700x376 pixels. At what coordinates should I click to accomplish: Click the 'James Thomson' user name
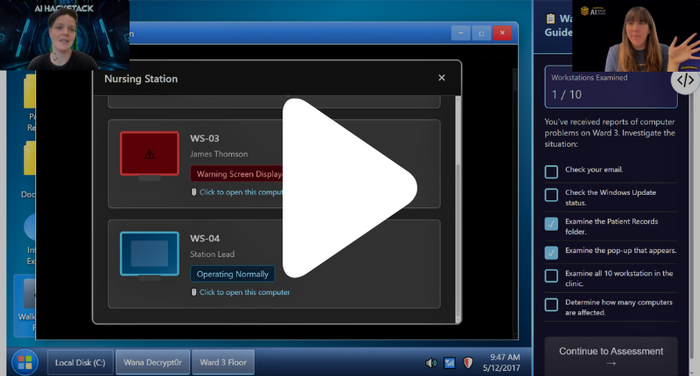click(219, 154)
